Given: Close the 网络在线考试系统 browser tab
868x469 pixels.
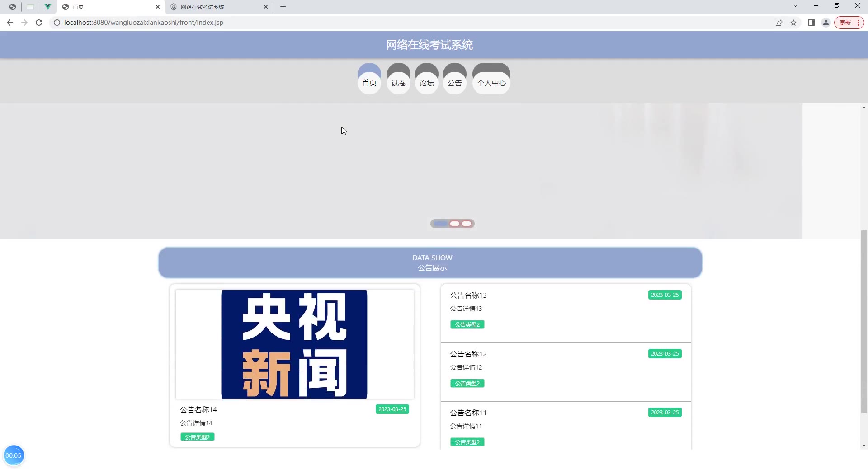Looking at the screenshot, I should [266, 7].
